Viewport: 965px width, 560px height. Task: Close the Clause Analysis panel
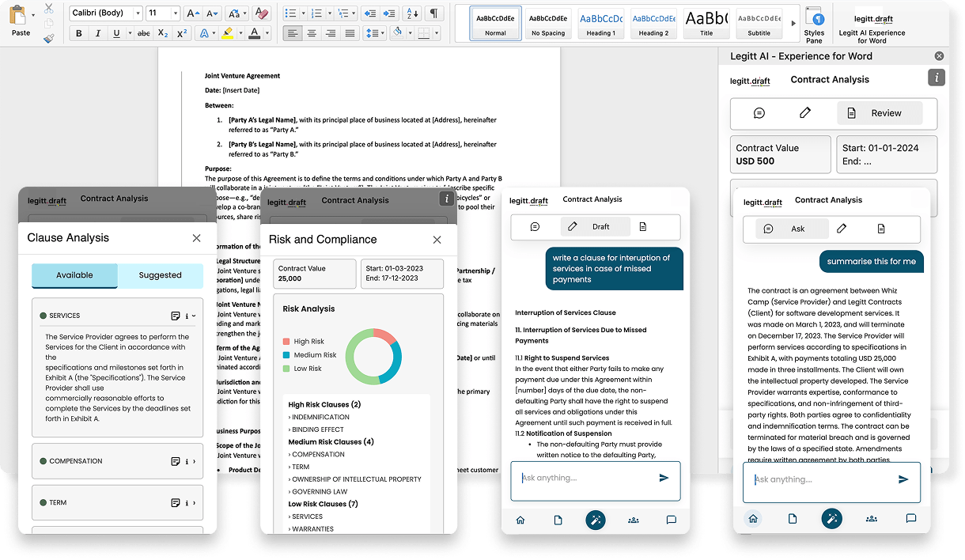196,238
